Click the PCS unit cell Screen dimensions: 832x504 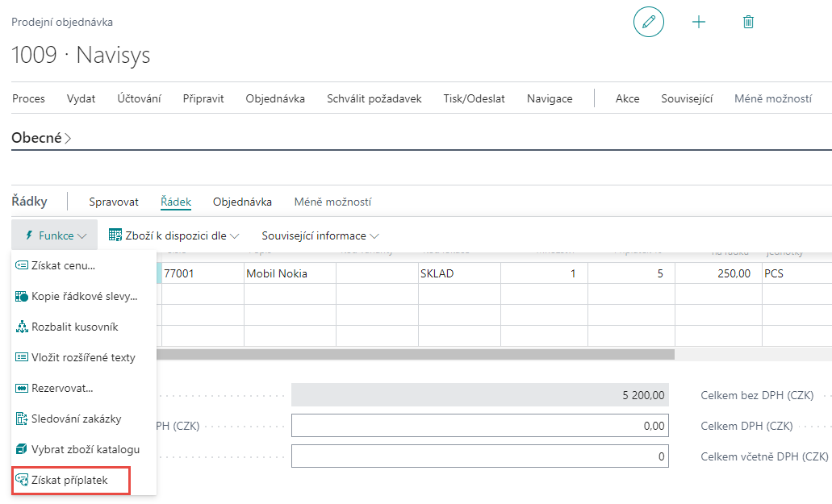[797, 273]
